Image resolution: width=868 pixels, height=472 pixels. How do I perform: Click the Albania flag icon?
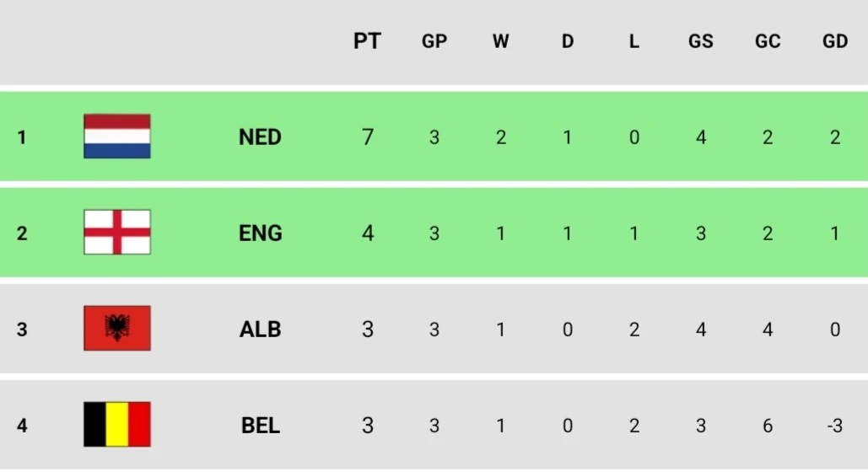pyautogui.click(x=117, y=329)
